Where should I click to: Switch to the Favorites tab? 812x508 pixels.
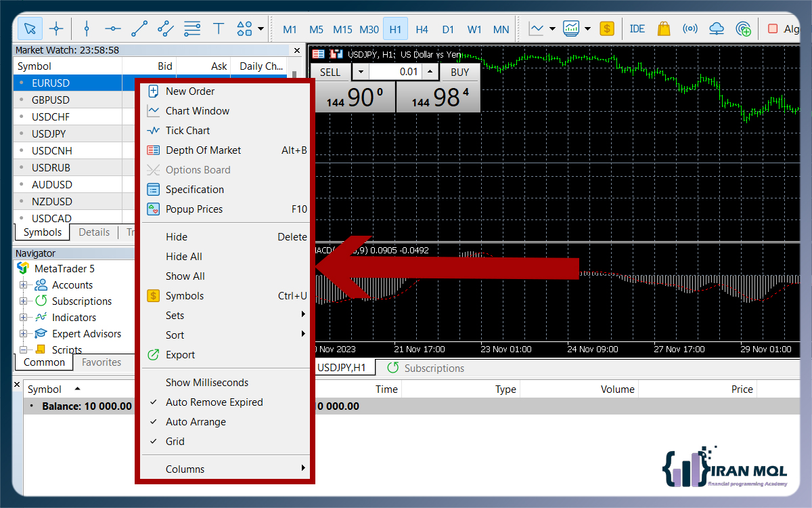pos(101,362)
